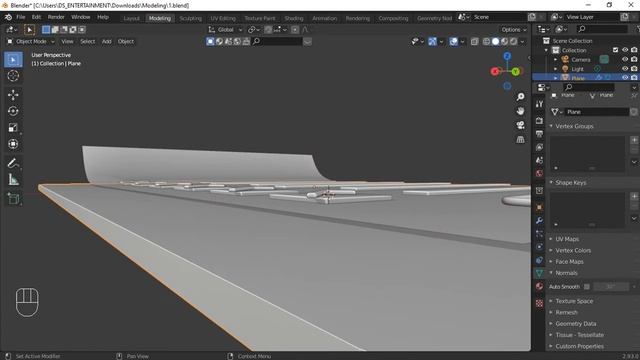
Task: Open the World properties tab
Action: (539, 174)
